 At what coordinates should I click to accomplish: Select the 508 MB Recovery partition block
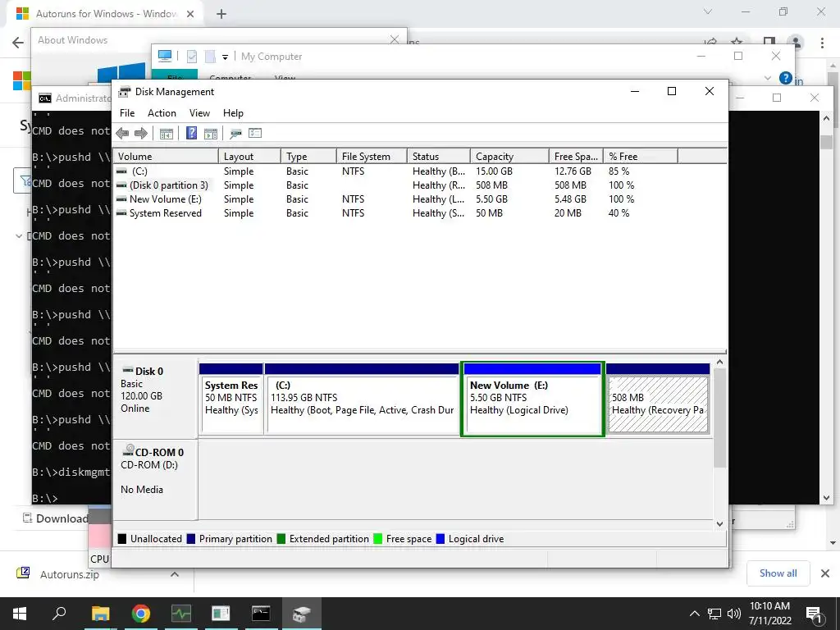658,399
